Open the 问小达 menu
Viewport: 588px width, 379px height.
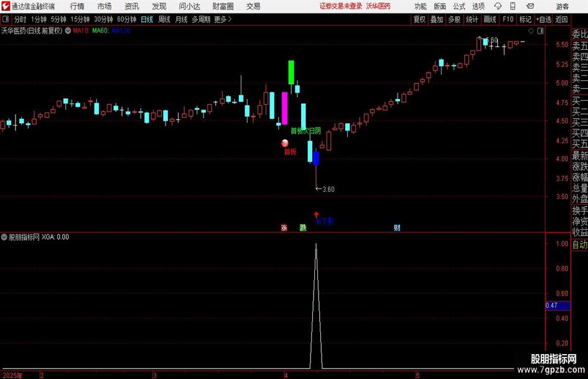(189, 6)
